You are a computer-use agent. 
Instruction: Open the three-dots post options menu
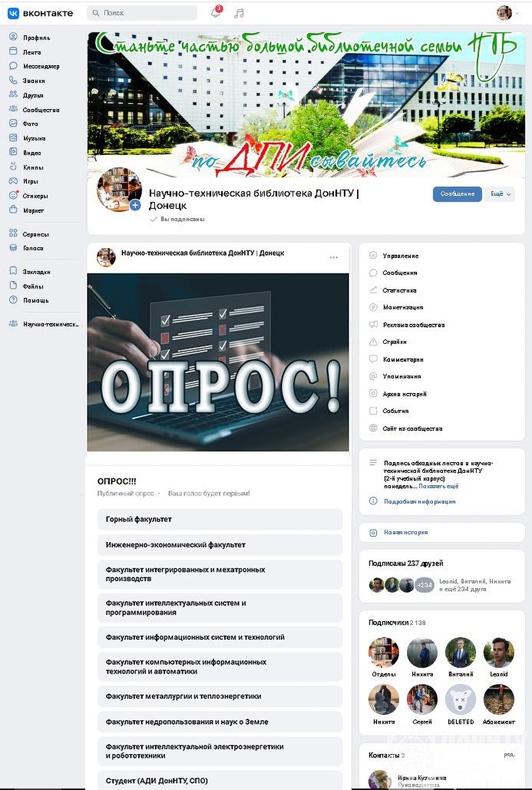click(334, 257)
